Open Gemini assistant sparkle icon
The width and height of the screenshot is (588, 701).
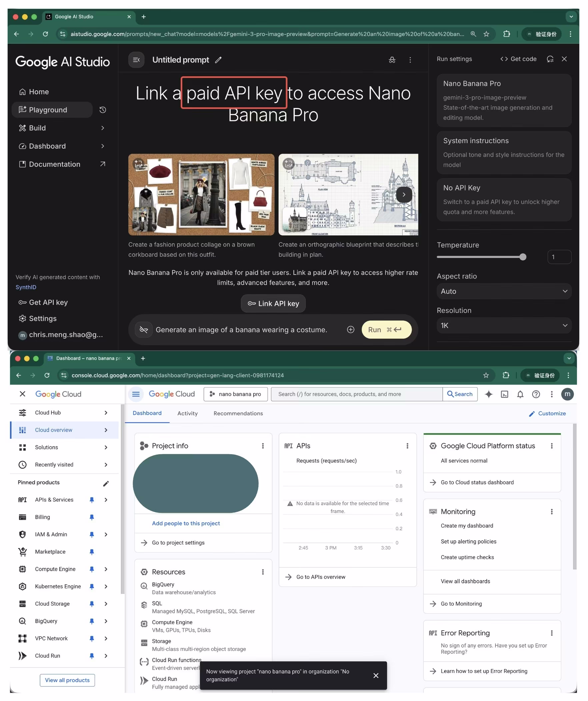click(489, 394)
